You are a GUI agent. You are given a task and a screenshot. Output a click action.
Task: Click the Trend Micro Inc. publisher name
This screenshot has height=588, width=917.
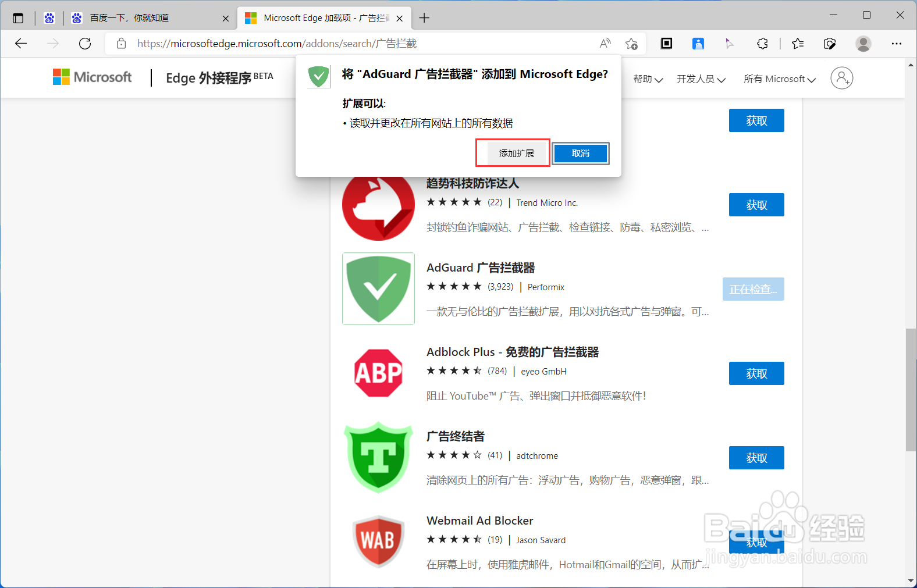(x=547, y=203)
